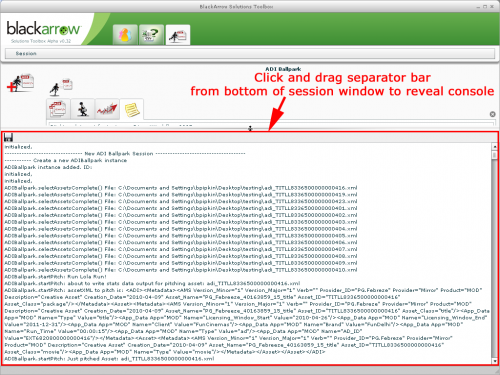Minimize the BlackArrow Solutions Toolbox window

[479, 6]
